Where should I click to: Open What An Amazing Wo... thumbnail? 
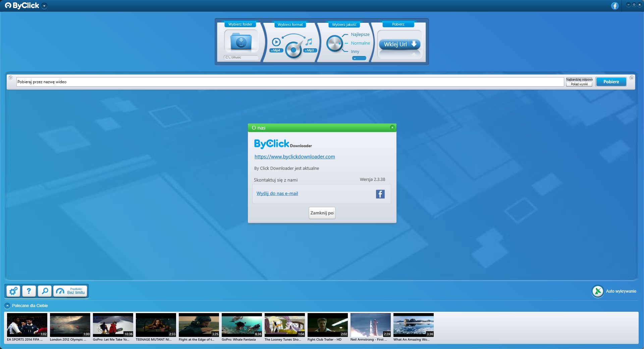[414, 325]
